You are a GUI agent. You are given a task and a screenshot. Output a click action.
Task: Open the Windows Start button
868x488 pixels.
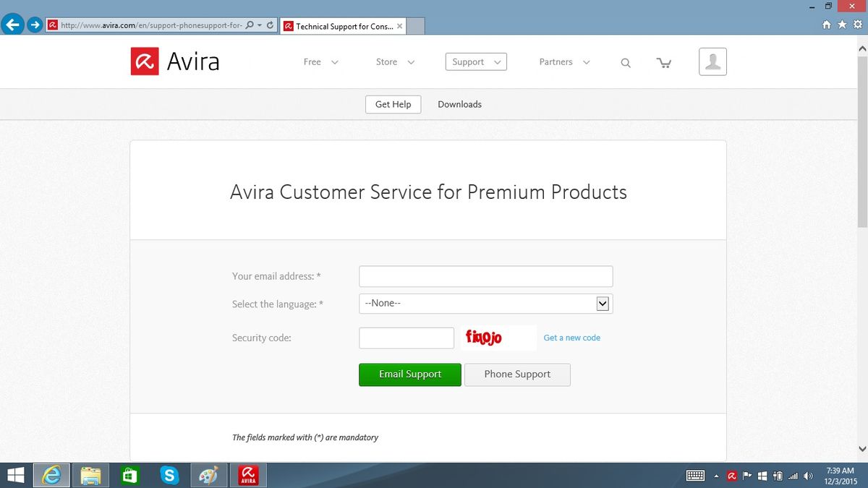click(x=15, y=475)
